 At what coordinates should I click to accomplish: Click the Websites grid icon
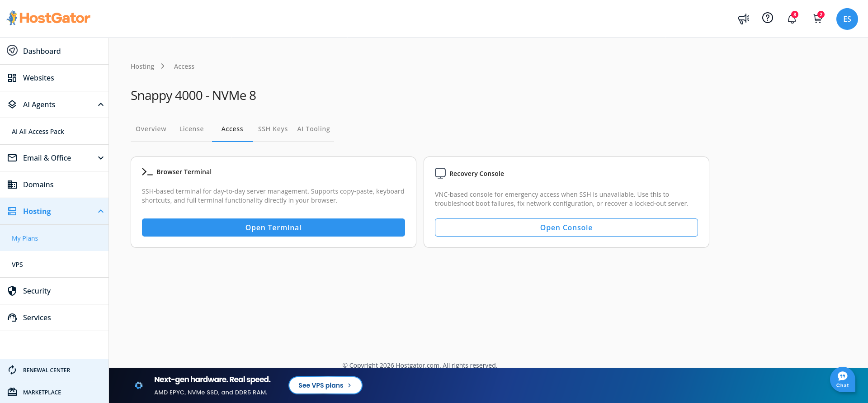tap(12, 78)
